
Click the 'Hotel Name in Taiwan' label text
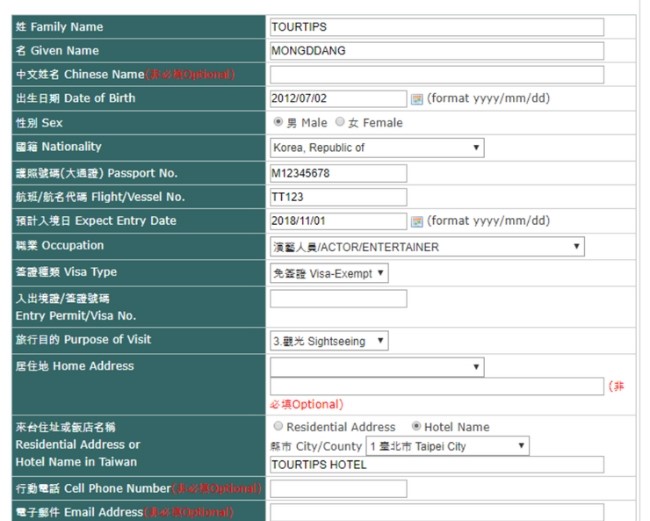coord(76,462)
